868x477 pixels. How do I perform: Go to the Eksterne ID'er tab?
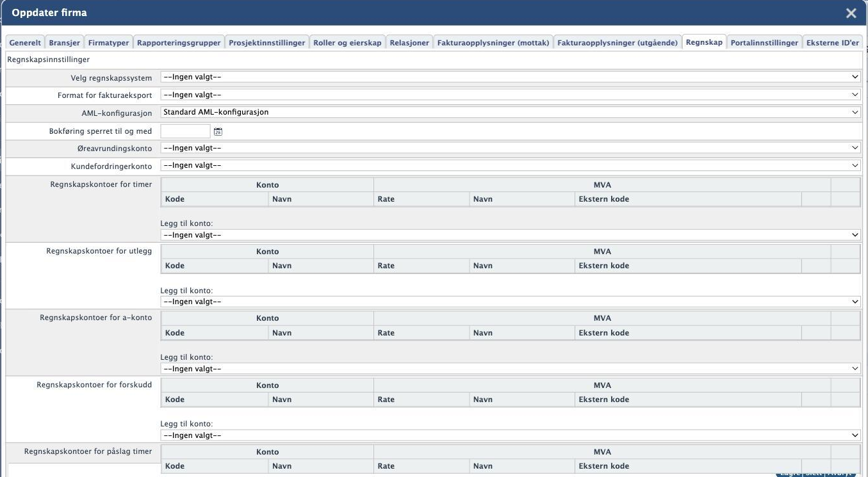tap(833, 42)
